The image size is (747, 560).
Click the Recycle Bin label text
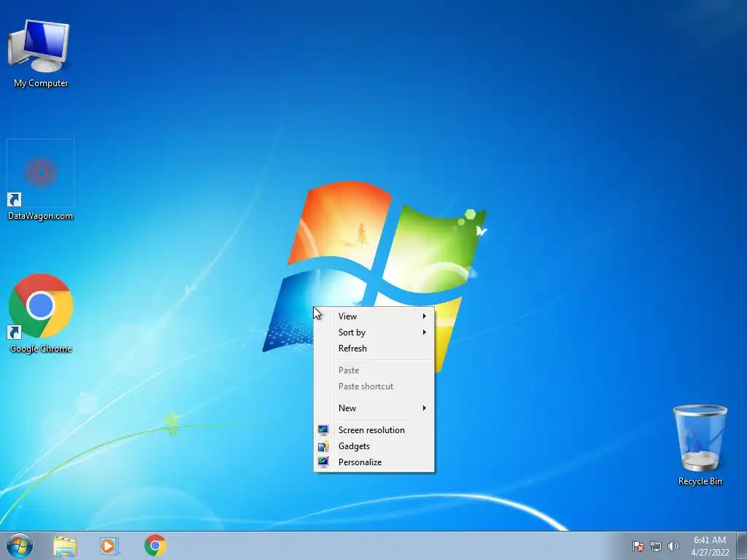[x=700, y=481]
